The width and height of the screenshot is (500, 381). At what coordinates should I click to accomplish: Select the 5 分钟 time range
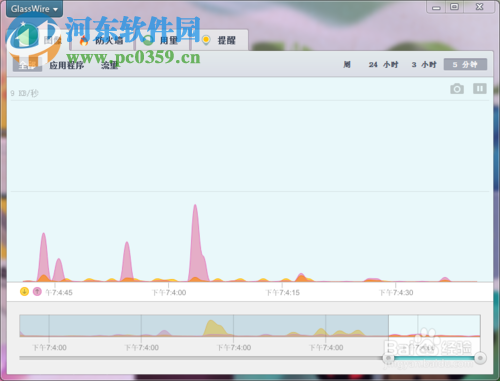(465, 64)
